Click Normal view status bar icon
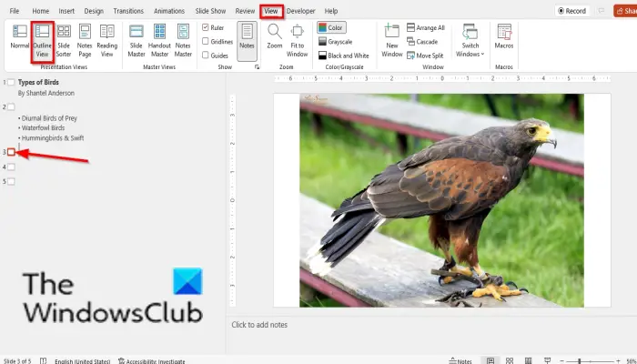637x364 pixels. tap(490, 360)
